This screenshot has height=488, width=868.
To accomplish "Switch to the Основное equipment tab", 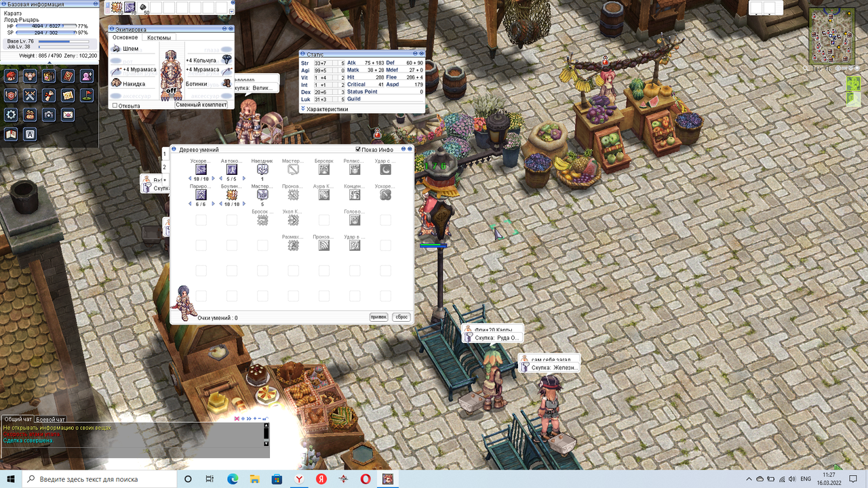I will point(125,38).
